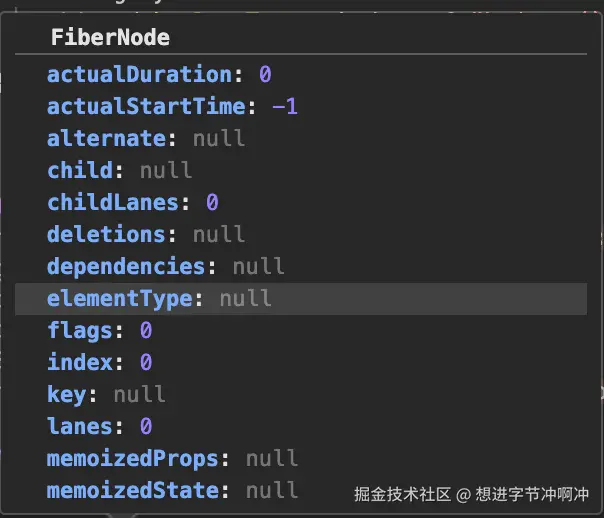Viewport: 604px width, 518px height.
Task: Click the actualStartTime property name
Action: pos(145,106)
